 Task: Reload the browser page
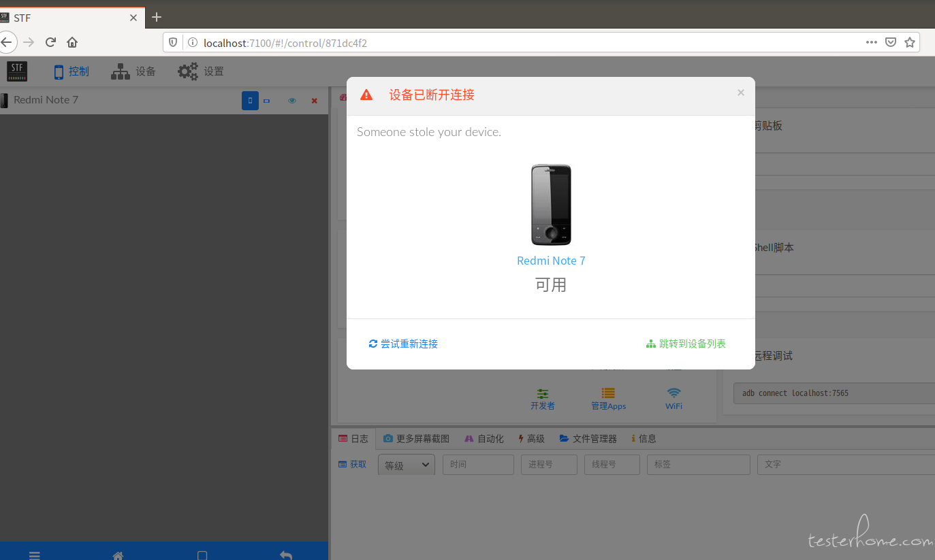pos(50,42)
